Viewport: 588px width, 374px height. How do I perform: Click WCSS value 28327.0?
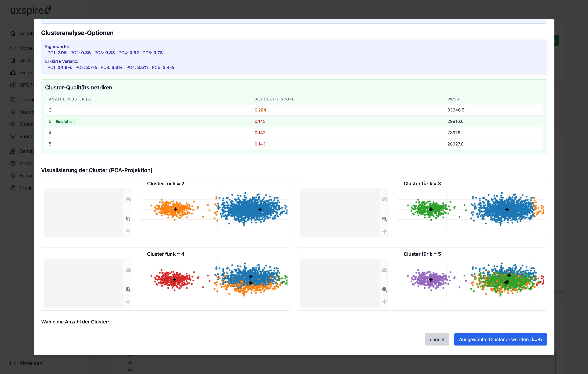455,144
